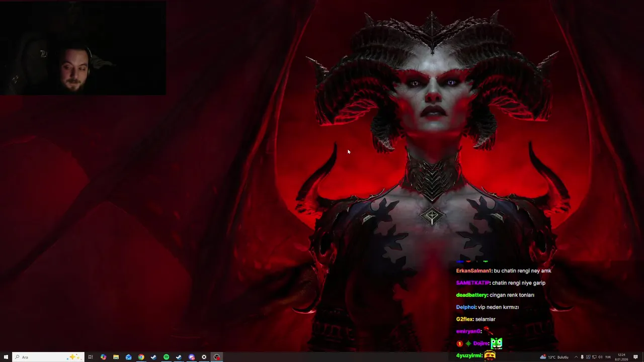This screenshot has height=362, width=644.
Task: Click message "cingan renk tonları"
Action: click(512, 295)
